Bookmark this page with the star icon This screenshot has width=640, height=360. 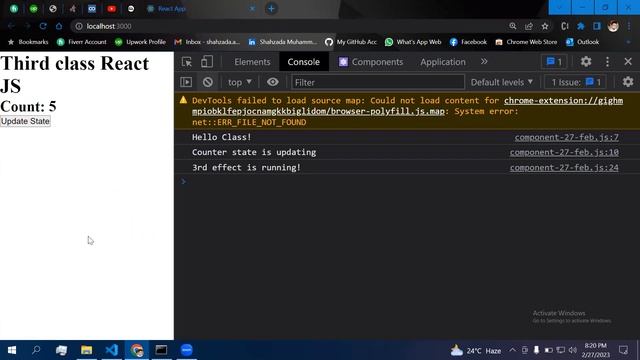[545, 26]
